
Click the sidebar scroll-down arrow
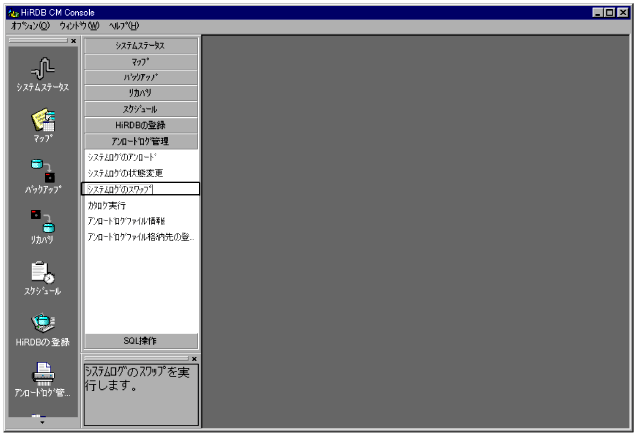[42, 422]
